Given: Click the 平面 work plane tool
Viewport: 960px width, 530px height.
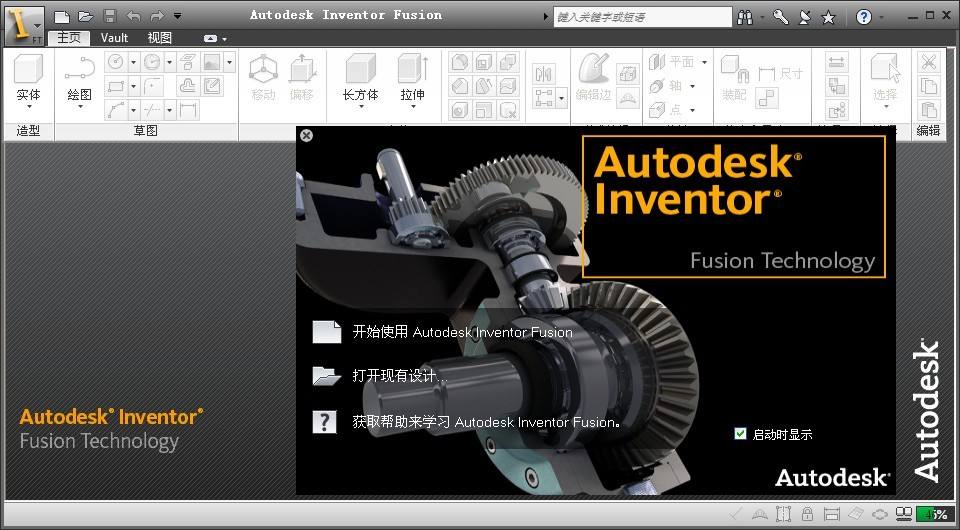Looking at the screenshot, I should click(x=672, y=62).
